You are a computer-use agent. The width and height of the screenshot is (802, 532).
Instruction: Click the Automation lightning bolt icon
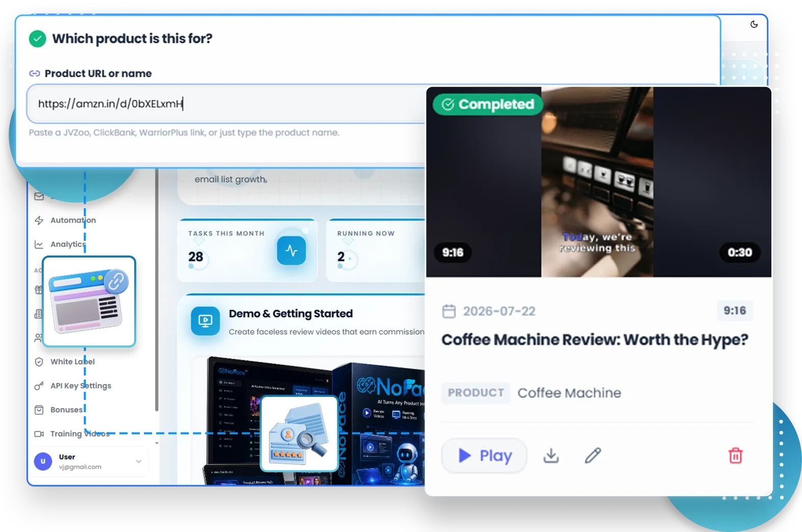[x=39, y=220]
